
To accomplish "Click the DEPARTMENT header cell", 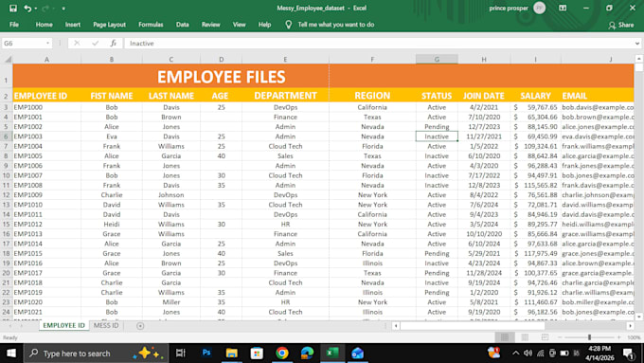I will click(x=285, y=96).
